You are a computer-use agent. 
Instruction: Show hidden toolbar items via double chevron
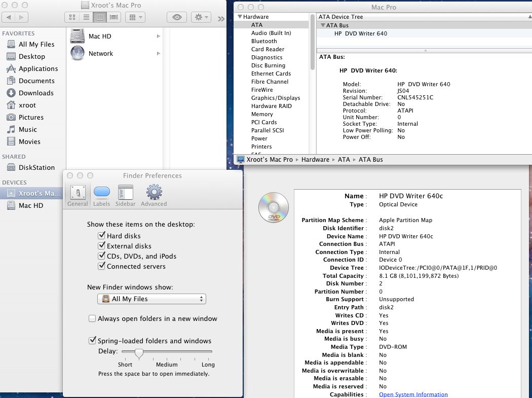click(221, 19)
